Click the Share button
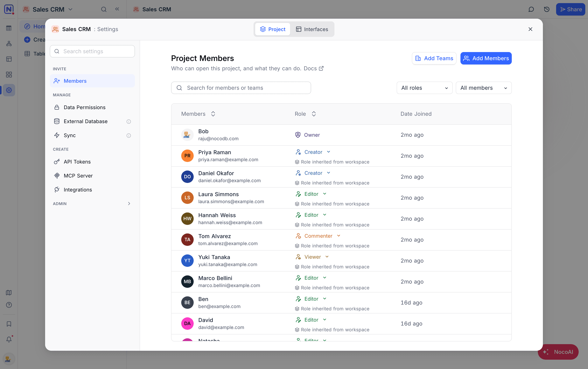Image resolution: width=588 pixels, height=369 pixels. [x=570, y=9]
